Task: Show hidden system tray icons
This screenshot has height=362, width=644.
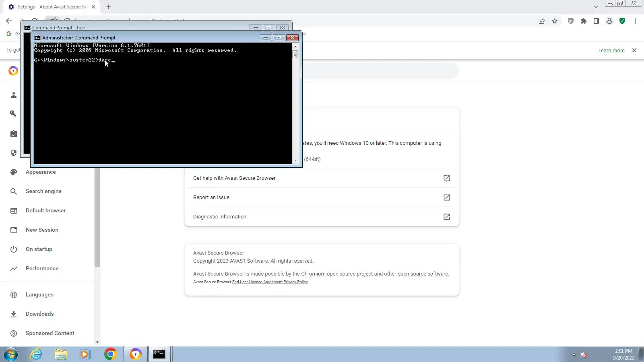Action: tap(574, 354)
